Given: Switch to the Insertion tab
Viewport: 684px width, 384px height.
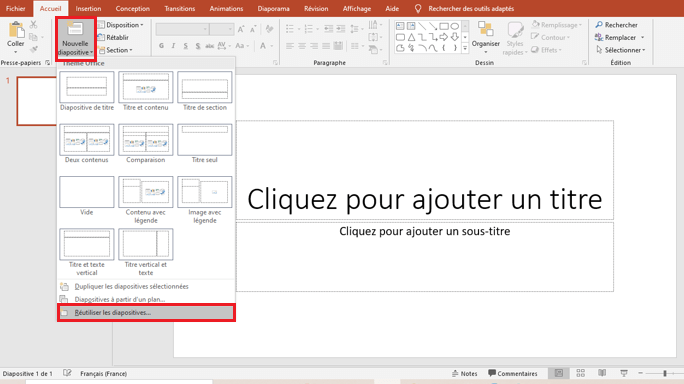Looking at the screenshot, I should pos(88,9).
